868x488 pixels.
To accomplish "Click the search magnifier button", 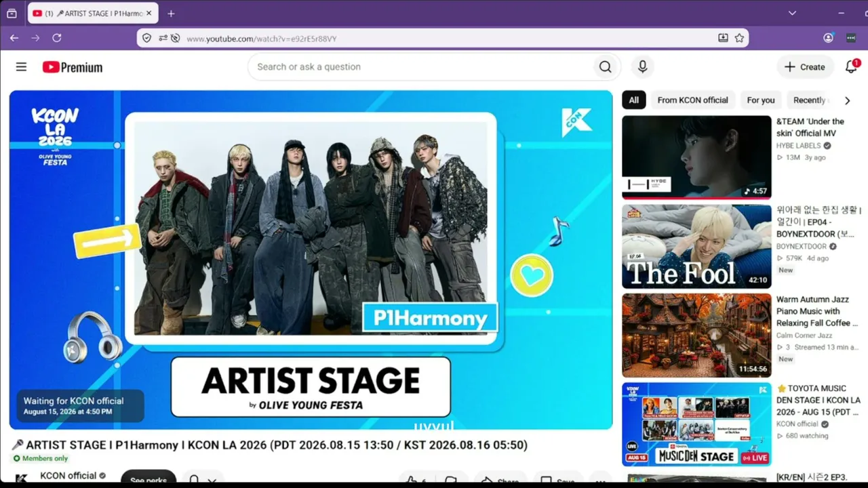I will coord(605,67).
